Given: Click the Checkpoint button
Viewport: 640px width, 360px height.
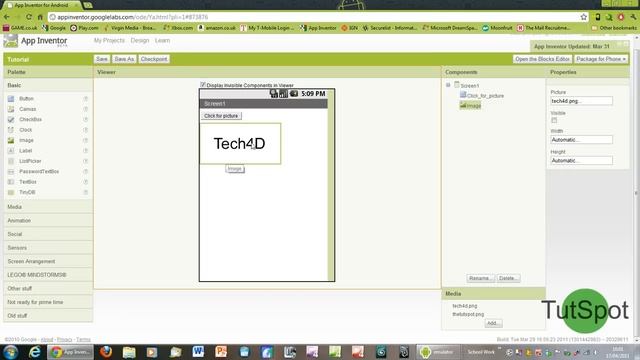Looking at the screenshot, I should click(x=154, y=59).
